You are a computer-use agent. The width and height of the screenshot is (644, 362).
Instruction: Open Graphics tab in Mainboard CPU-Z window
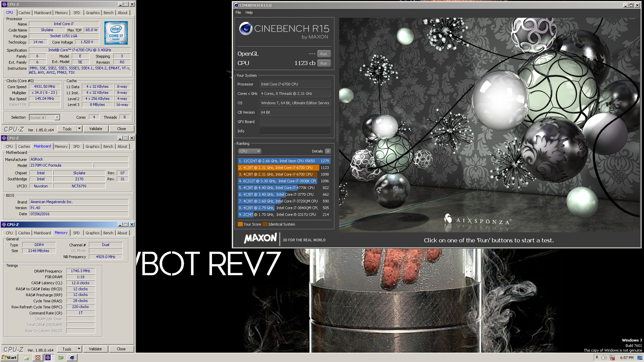92,146
